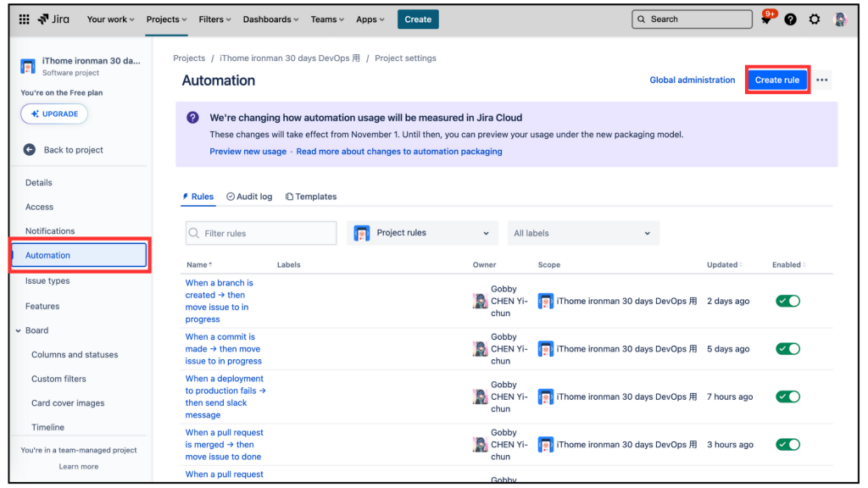
Task: Disable the commit made rule toggle
Action: click(x=787, y=349)
